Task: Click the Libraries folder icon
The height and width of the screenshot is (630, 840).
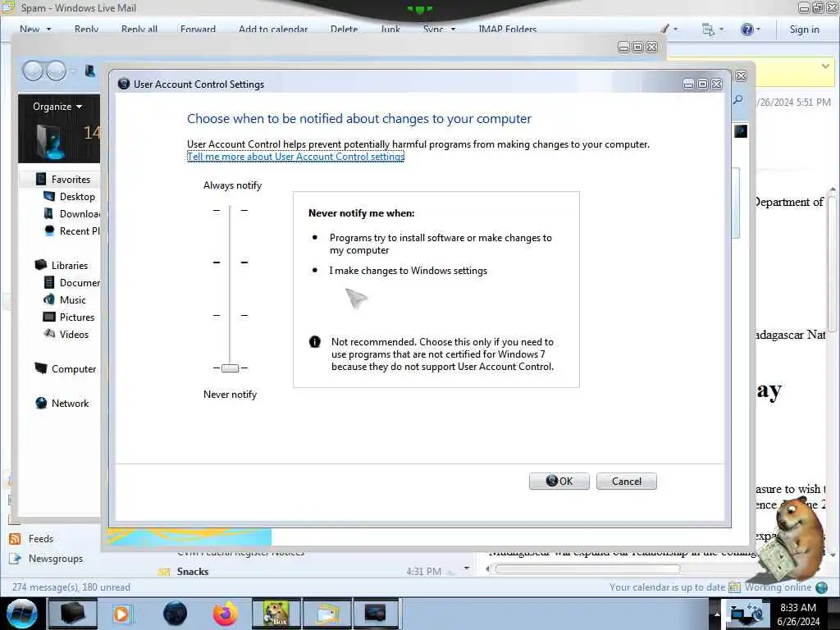Action: [x=41, y=265]
